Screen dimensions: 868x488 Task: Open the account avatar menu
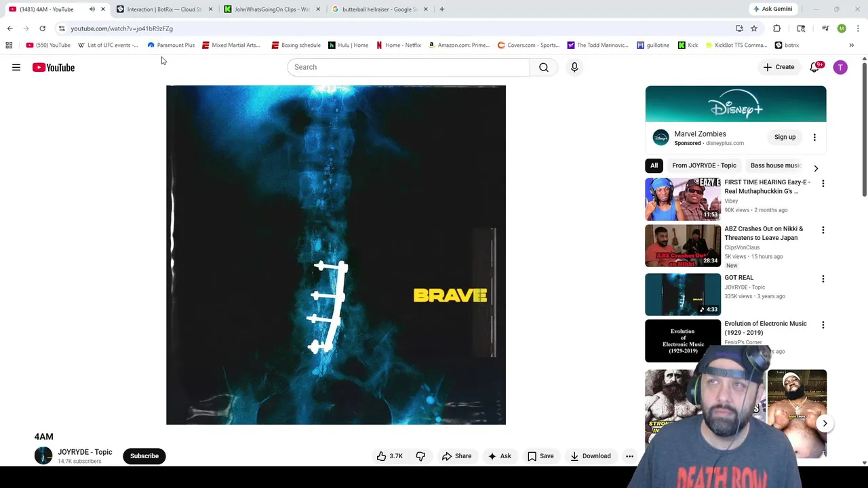(x=840, y=67)
